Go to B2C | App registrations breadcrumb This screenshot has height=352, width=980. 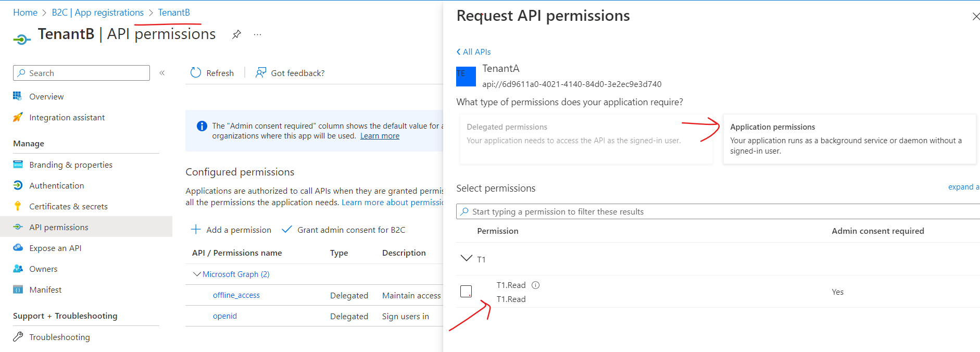(x=98, y=12)
